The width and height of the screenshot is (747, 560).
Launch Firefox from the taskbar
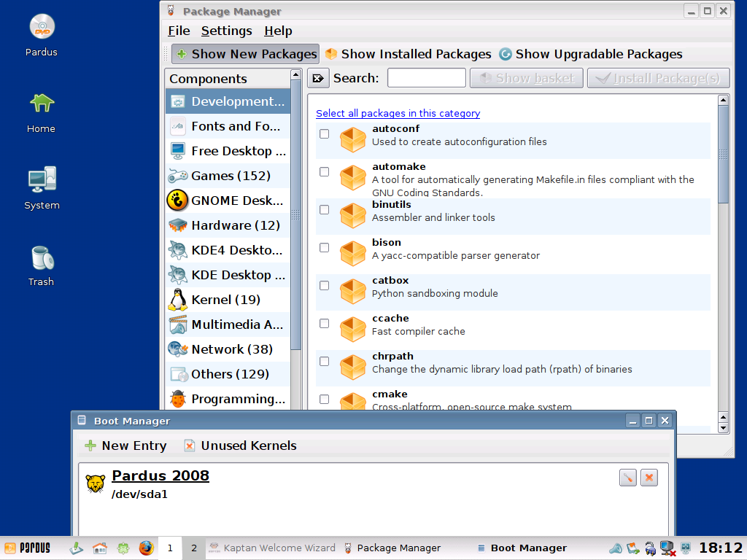click(x=146, y=548)
